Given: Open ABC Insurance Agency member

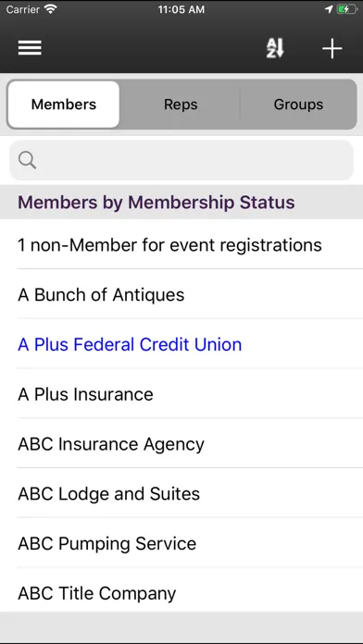Looking at the screenshot, I should click(181, 444).
